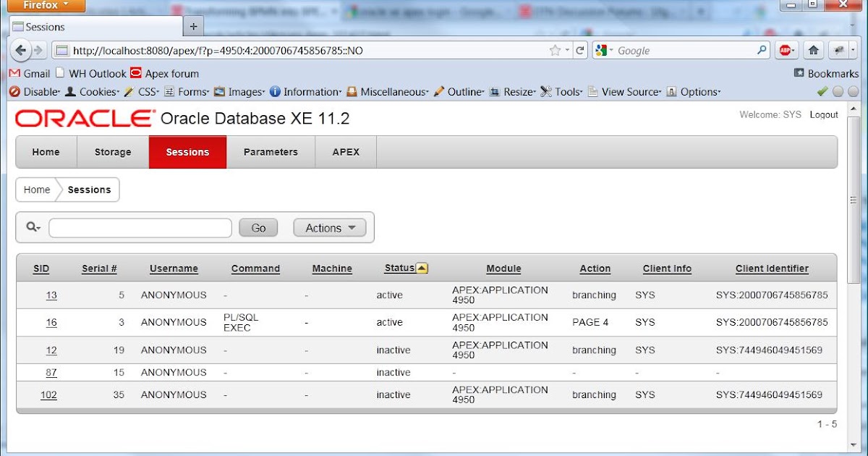
Task: Sort by Module column header
Action: pos(503,269)
